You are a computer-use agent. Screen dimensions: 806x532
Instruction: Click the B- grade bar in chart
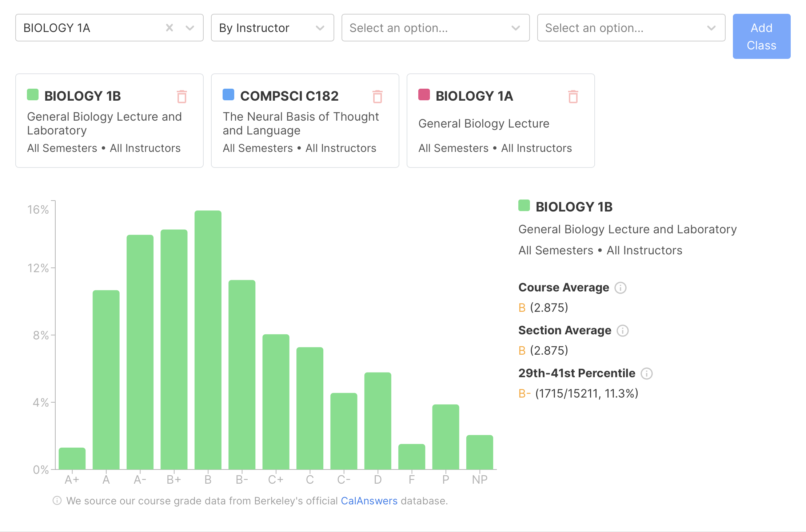tap(242, 374)
